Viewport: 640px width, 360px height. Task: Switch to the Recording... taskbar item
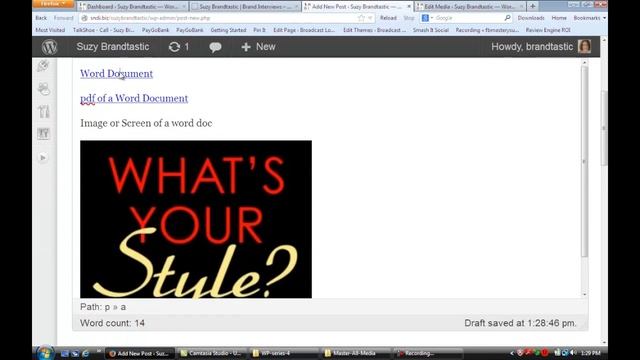pos(427,353)
